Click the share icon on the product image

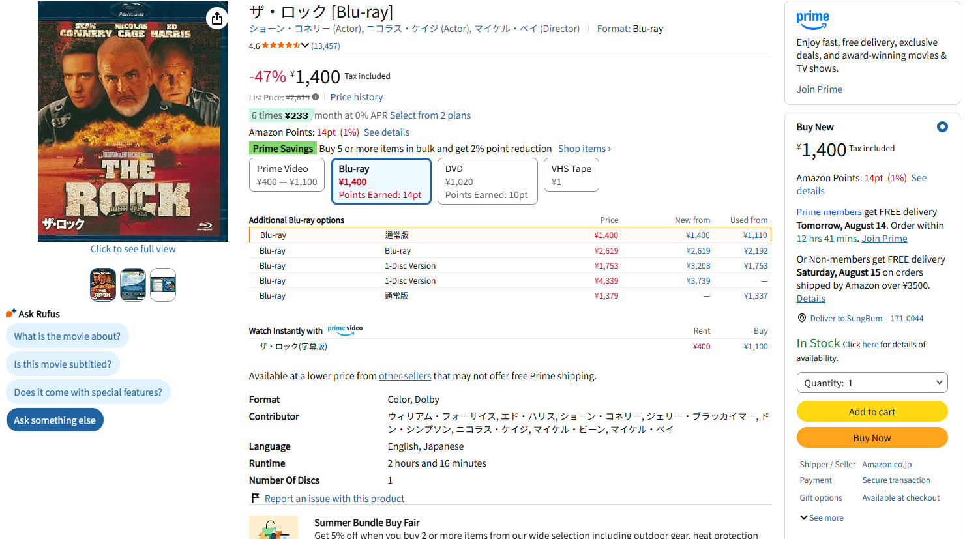click(x=217, y=18)
